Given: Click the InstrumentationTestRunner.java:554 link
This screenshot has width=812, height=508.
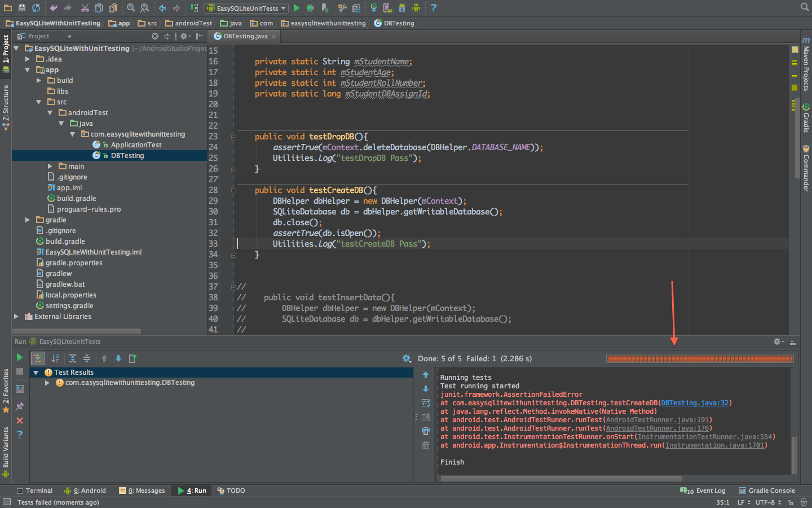Looking at the screenshot, I should [x=705, y=437].
